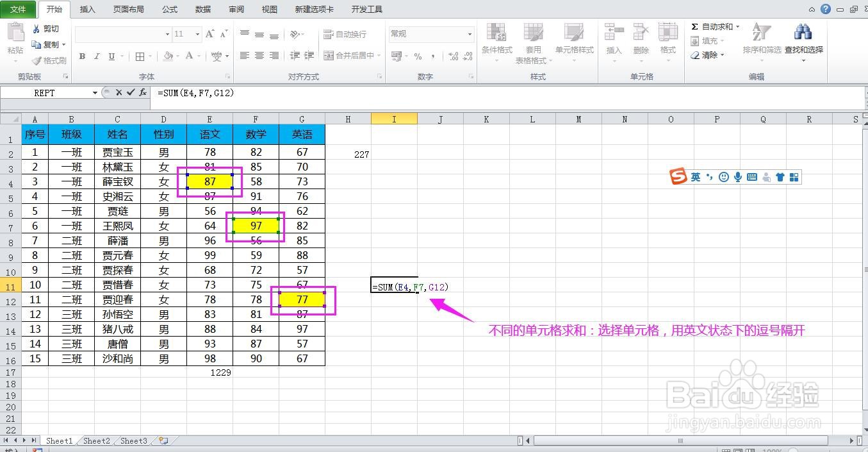Screen dimensions: 868x452
Task: Toggle Align Text Right
Action: [274, 56]
